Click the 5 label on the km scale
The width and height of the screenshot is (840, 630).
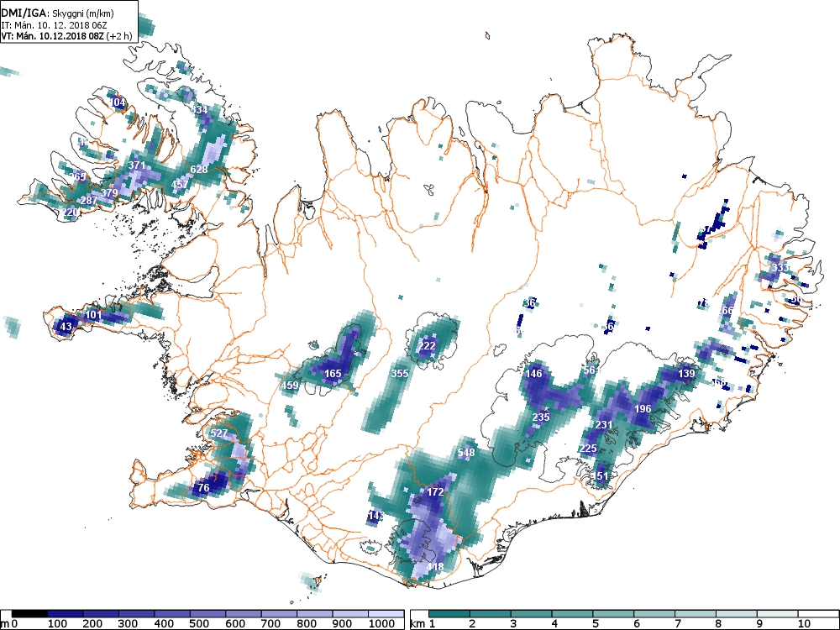(x=596, y=623)
